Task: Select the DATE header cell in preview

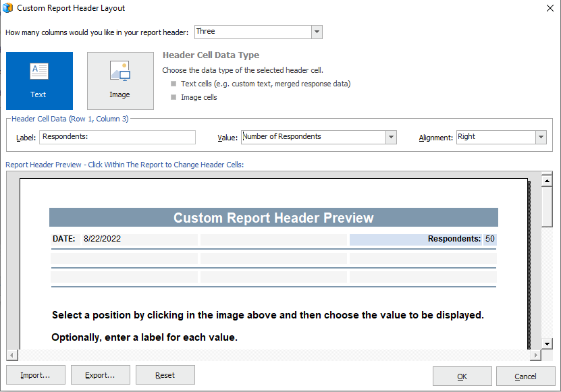Action: (124, 240)
